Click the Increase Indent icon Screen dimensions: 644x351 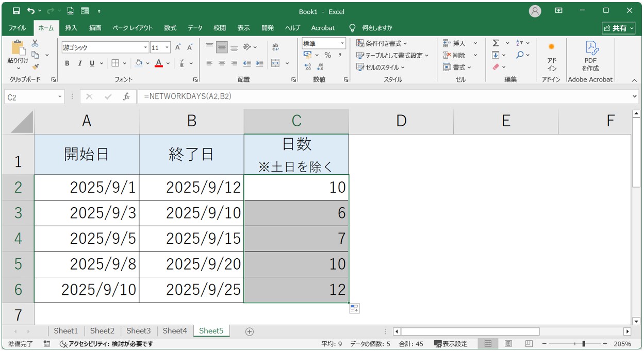click(x=259, y=63)
